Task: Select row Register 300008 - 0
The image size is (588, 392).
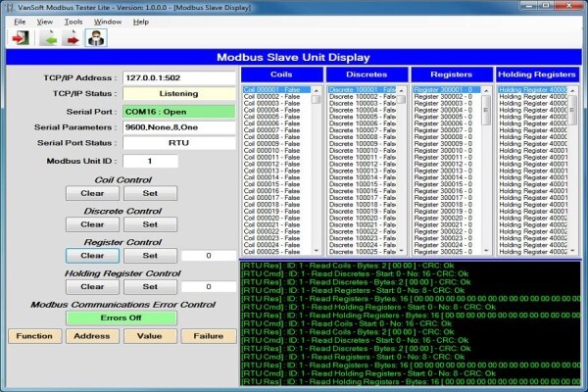Action: 447,137
